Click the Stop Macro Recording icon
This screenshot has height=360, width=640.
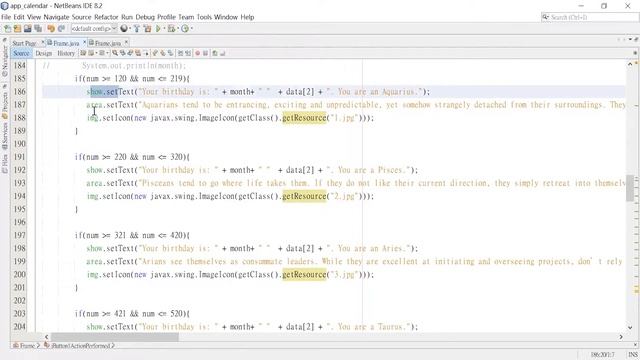205,53
